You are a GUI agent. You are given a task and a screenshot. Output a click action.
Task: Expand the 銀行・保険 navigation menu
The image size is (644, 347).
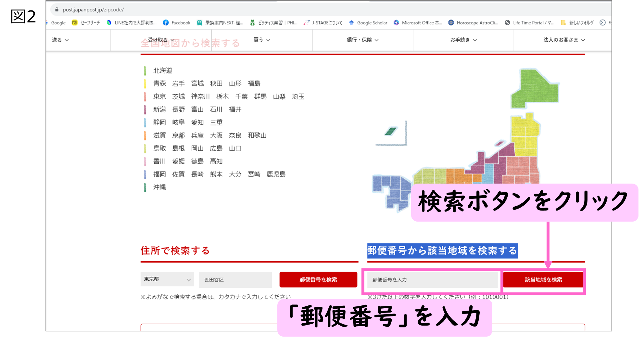(362, 40)
